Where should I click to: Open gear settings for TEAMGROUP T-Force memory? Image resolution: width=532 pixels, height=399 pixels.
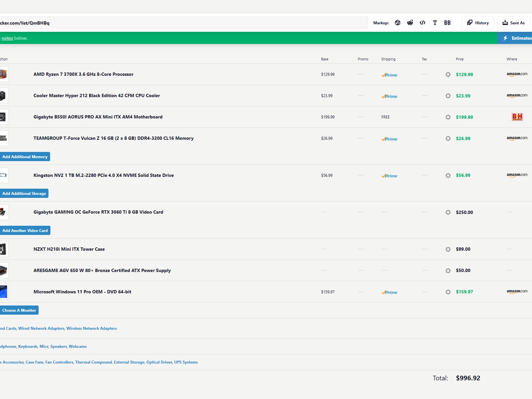[448, 138]
